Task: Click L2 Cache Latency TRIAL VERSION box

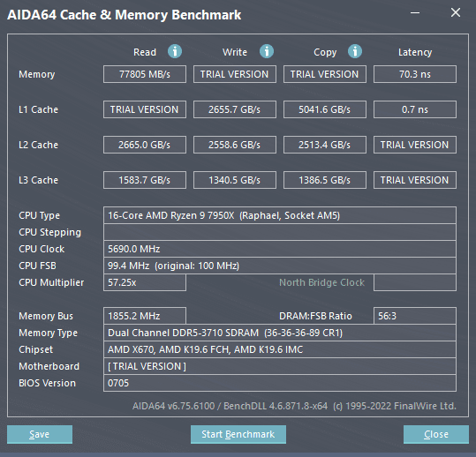Action: pyautogui.click(x=415, y=145)
